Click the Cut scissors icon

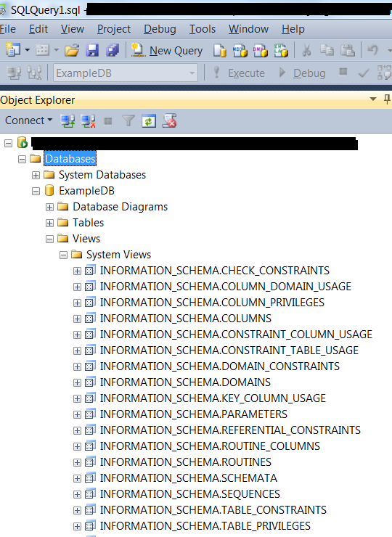306,51
